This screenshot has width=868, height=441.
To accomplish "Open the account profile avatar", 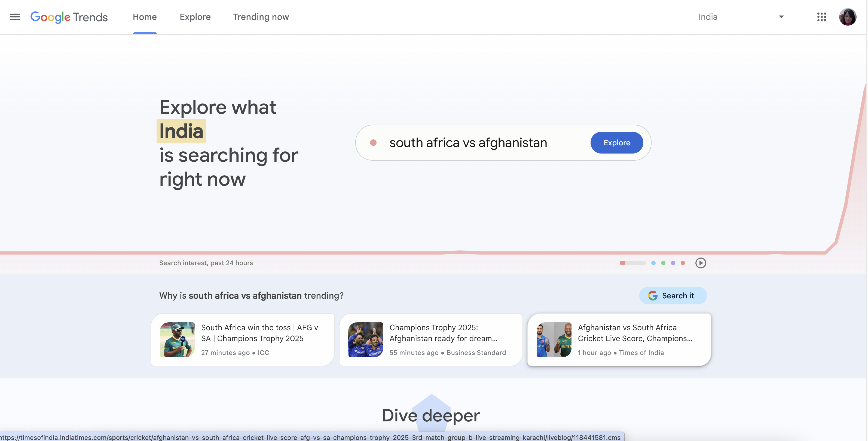I will tap(848, 17).
